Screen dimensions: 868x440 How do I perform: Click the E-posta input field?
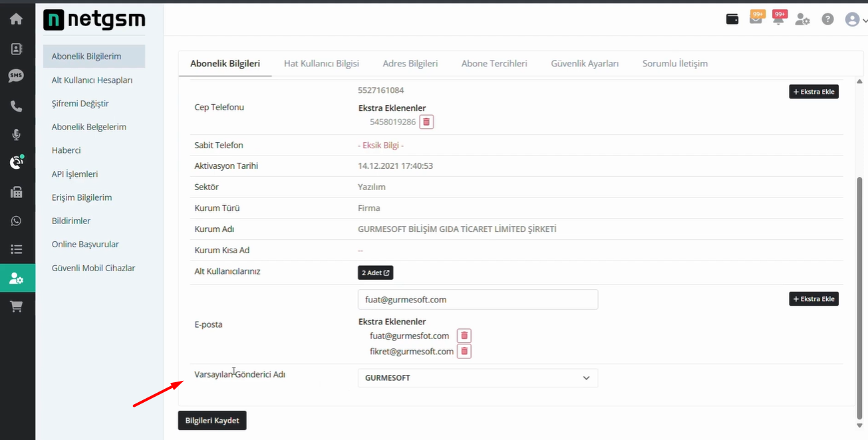[x=478, y=300]
